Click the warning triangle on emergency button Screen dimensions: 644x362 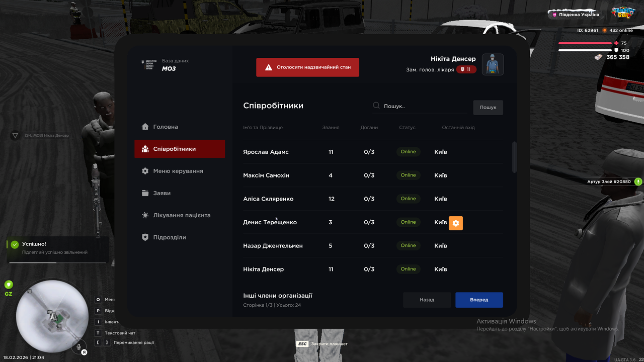pos(269,67)
